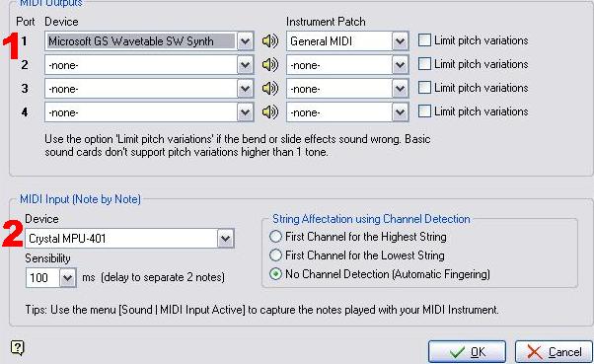Click the speaker icon for port 4
Screen dimensions: 594x364
pos(270,111)
